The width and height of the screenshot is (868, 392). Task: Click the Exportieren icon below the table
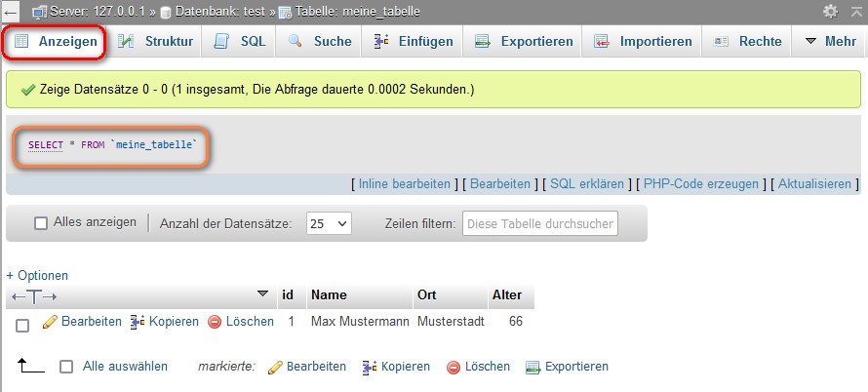point(533,368)
